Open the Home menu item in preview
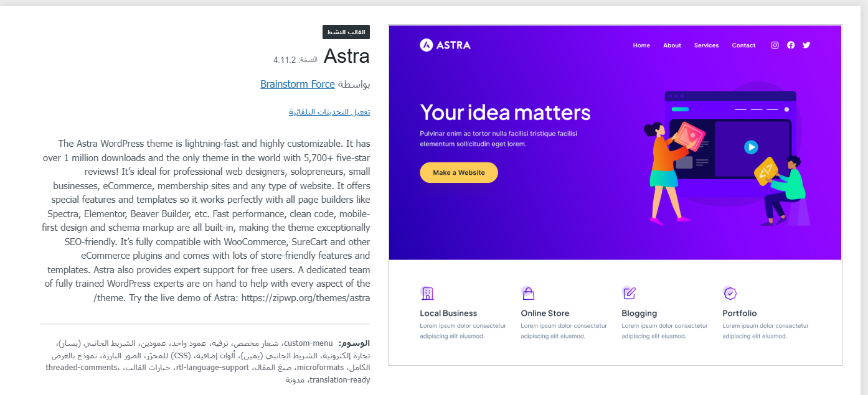 (x=641, y=45)
